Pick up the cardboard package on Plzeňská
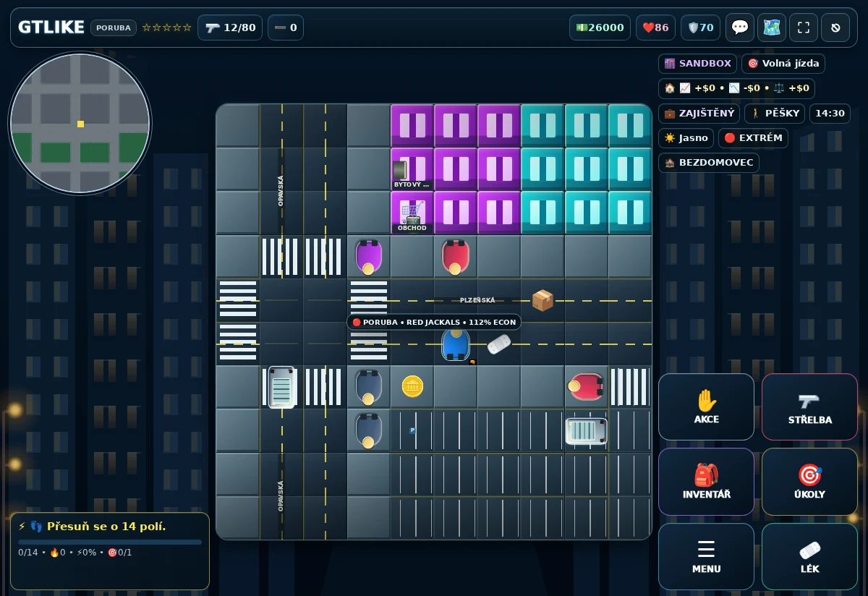This screenshot has width=868, height=596. tap(542, 299)
